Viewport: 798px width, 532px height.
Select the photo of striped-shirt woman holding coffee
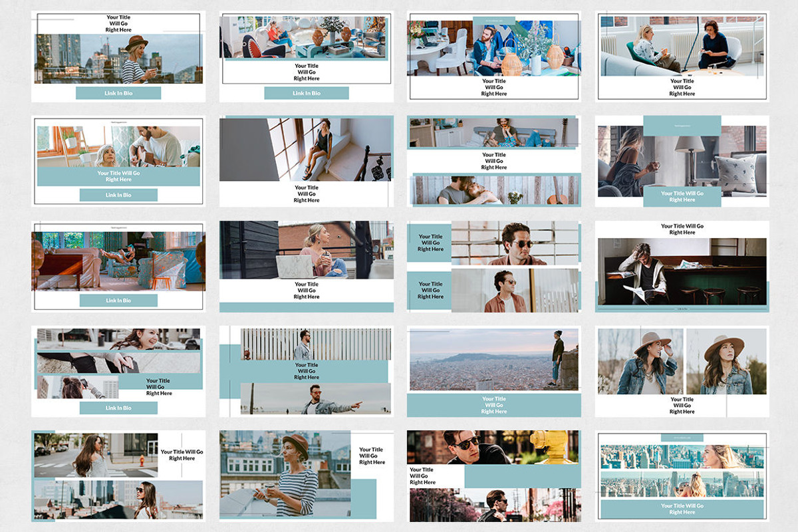point(285,473)
